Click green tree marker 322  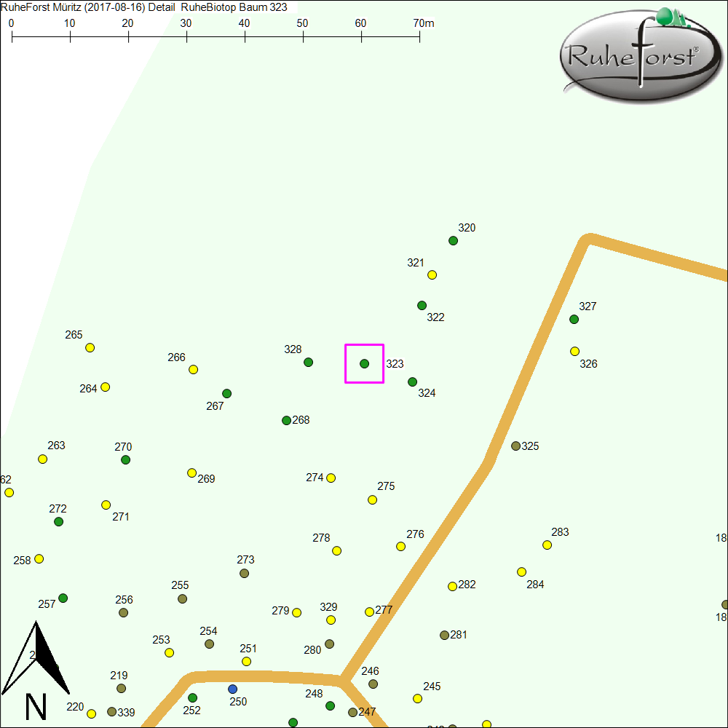tap(422, 306)
